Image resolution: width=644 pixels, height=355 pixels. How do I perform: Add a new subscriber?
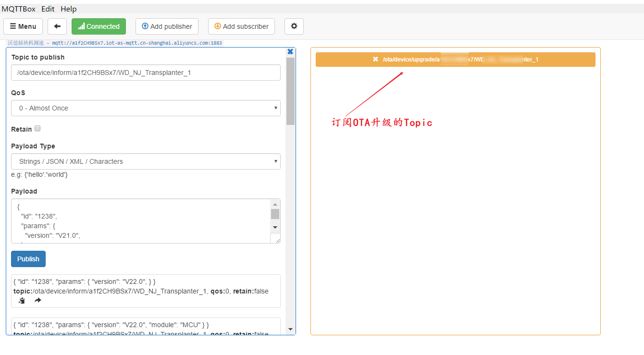point(241,26)
